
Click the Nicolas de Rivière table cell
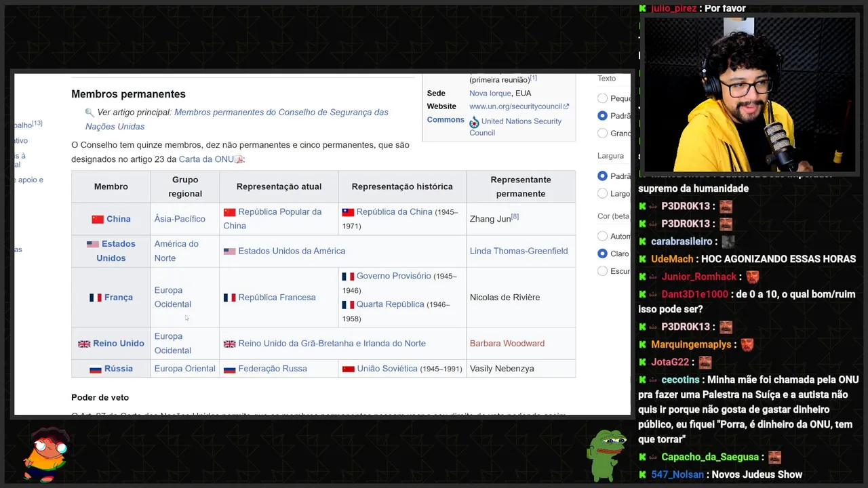(521, 298)
